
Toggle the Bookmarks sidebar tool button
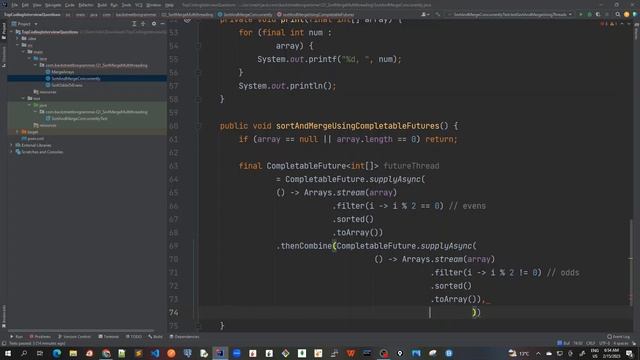click(4, 316)
